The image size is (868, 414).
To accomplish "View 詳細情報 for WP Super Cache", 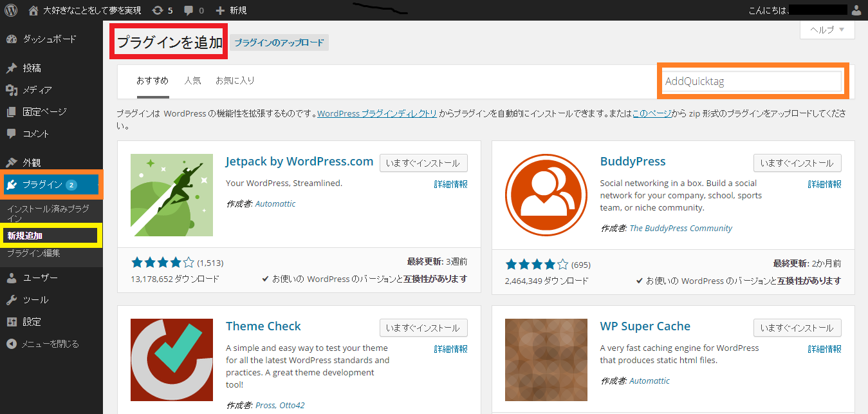I will (825, 349).
